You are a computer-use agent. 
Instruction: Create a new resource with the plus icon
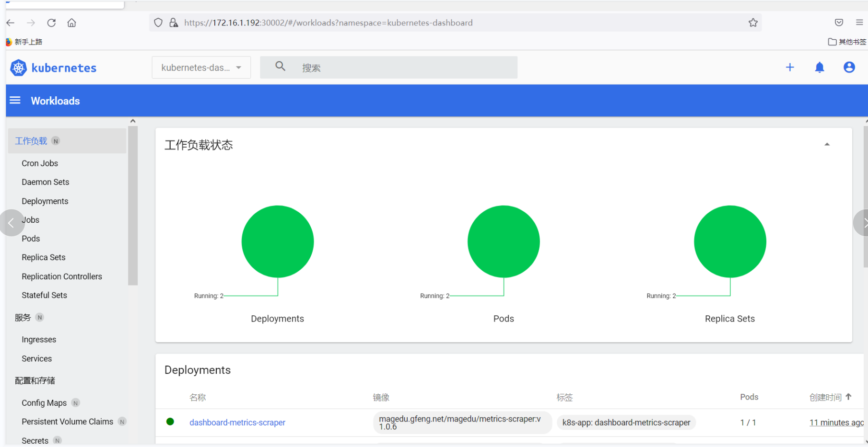pyautogui.click(x=790, y=68)
